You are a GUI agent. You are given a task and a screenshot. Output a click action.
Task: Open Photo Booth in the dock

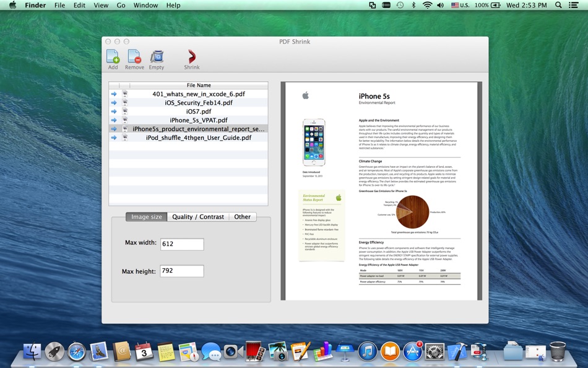pos(255,352)
